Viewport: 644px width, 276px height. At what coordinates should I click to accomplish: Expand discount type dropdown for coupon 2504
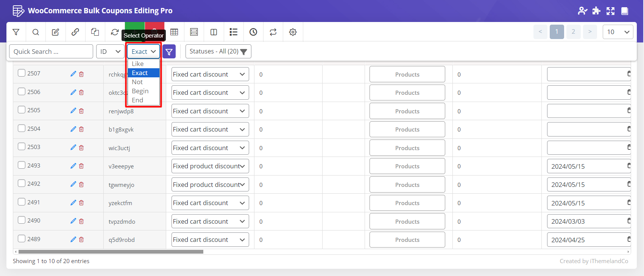click(x=210, y=129)
